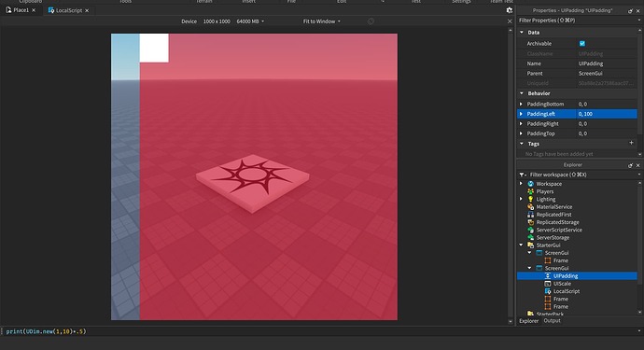This screenshot has height=350, width=644.
Task: Expand the Workspace node
Action: 521,184
